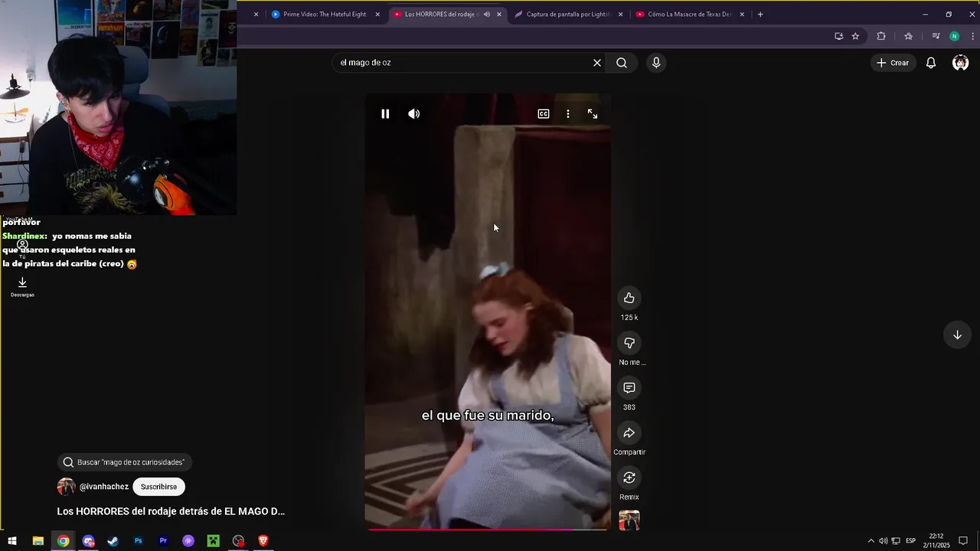Pause the Shorts video

[385, 114]
